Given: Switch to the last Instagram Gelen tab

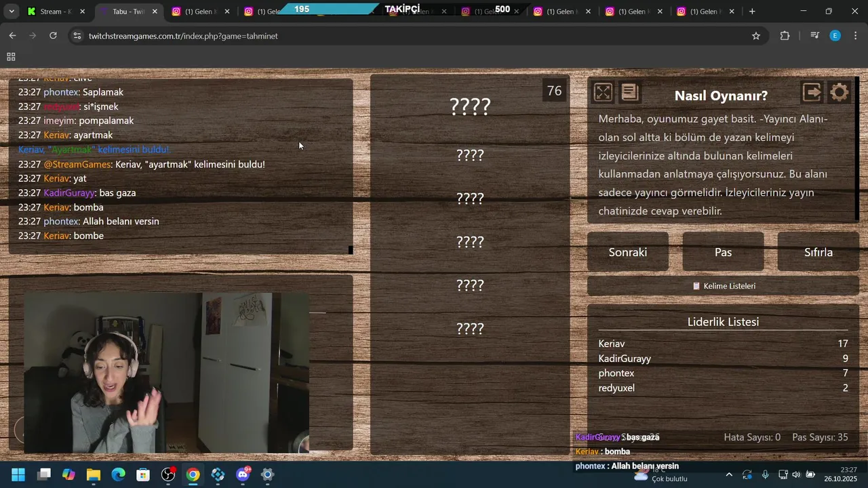Looking at the screenshot, I should 705,12.
